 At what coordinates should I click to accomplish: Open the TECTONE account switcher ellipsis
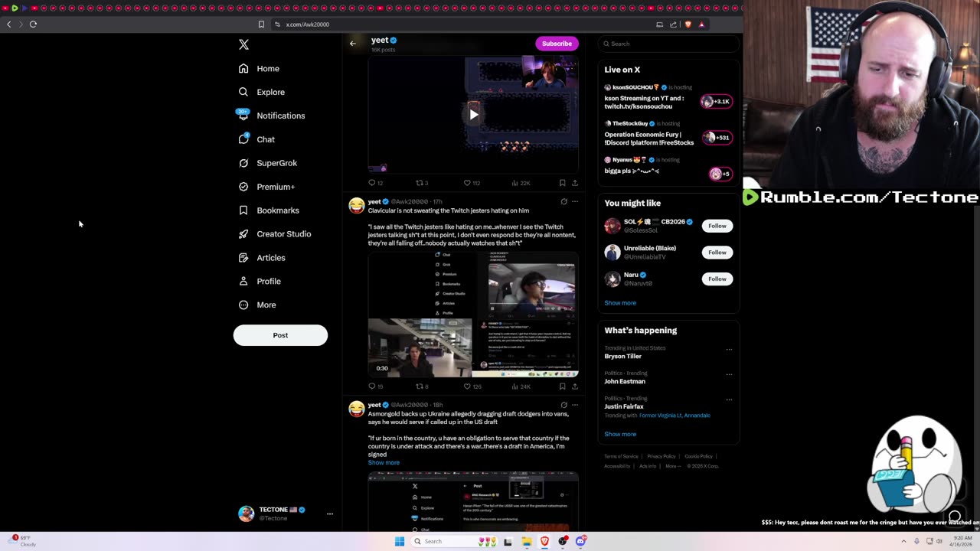click(x=330, y=514)
